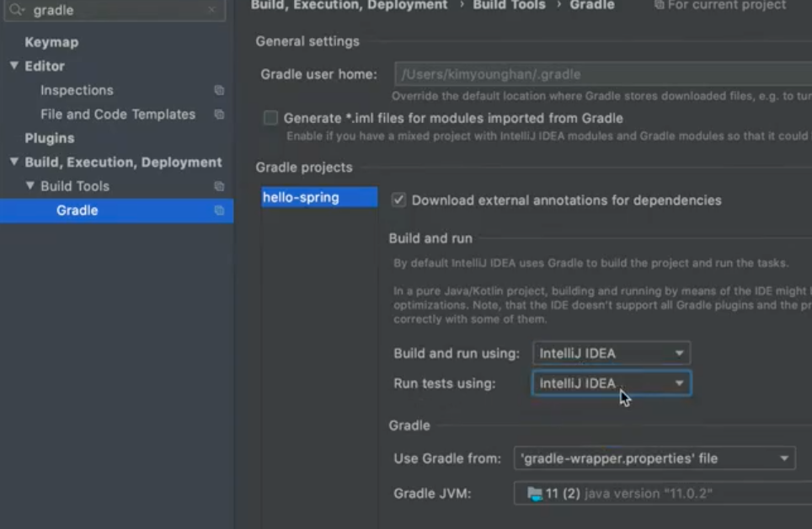Image resolution: width=812 pixels, height=529 pixels.
Task: Open Run tests using dropdown
Action: [x=611, y=383]
